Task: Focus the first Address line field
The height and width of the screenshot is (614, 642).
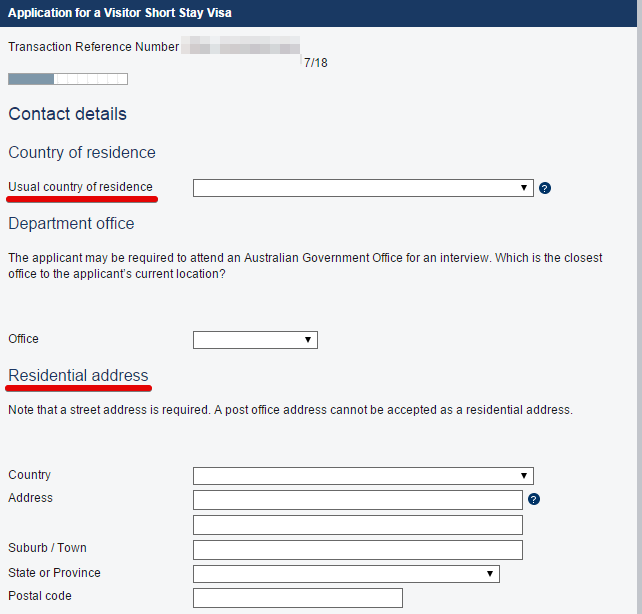Action: (357, 500)
